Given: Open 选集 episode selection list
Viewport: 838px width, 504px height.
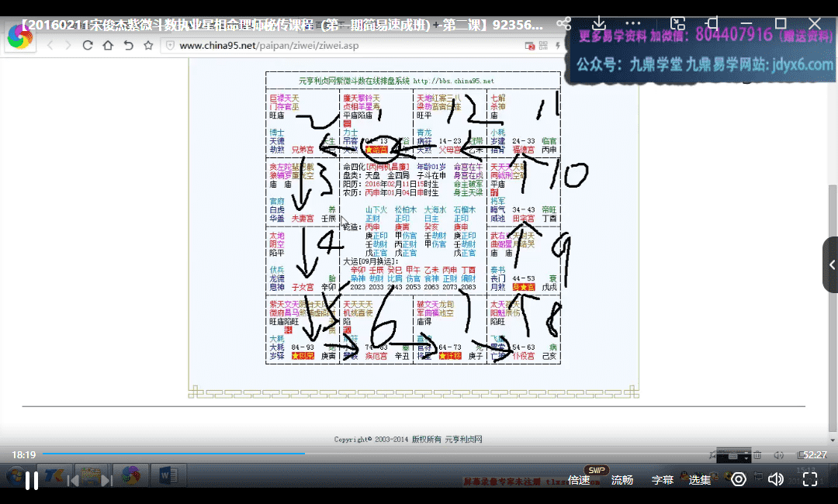Looking at the screenshot, I should pos(700,480).
